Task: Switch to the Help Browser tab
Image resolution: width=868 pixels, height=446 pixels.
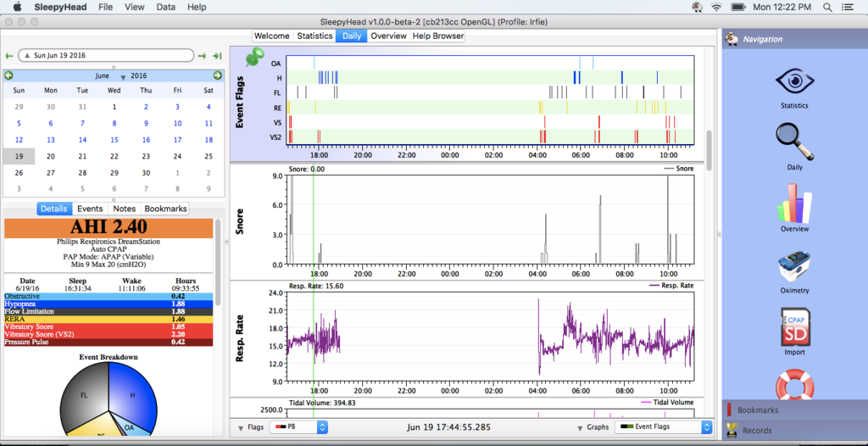Action: [438, 36]
